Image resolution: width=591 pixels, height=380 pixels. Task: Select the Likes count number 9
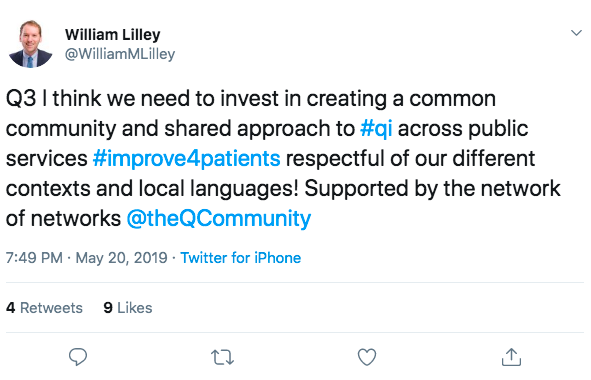(108, 308)
